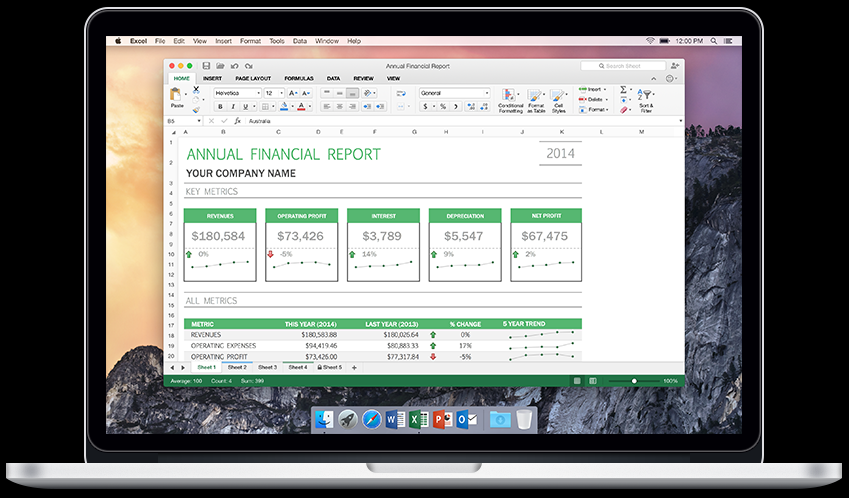Click the Delete cells button

[593, 100]
